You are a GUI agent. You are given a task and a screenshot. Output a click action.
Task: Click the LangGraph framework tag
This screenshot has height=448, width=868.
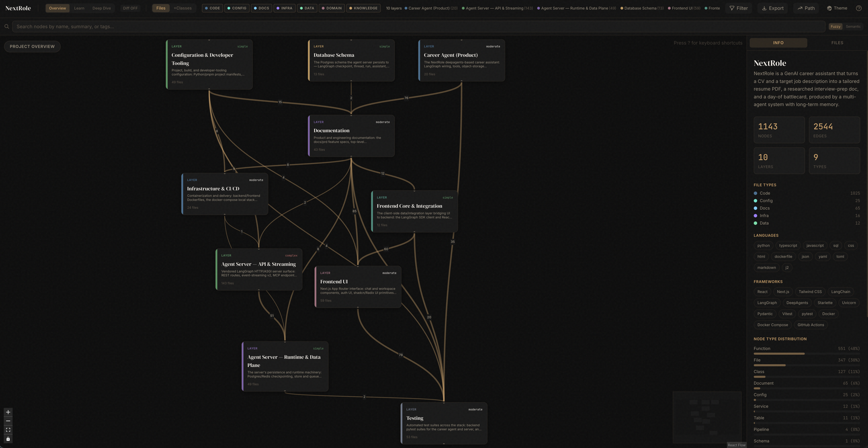pyautogui.click(x=767, y=303)
